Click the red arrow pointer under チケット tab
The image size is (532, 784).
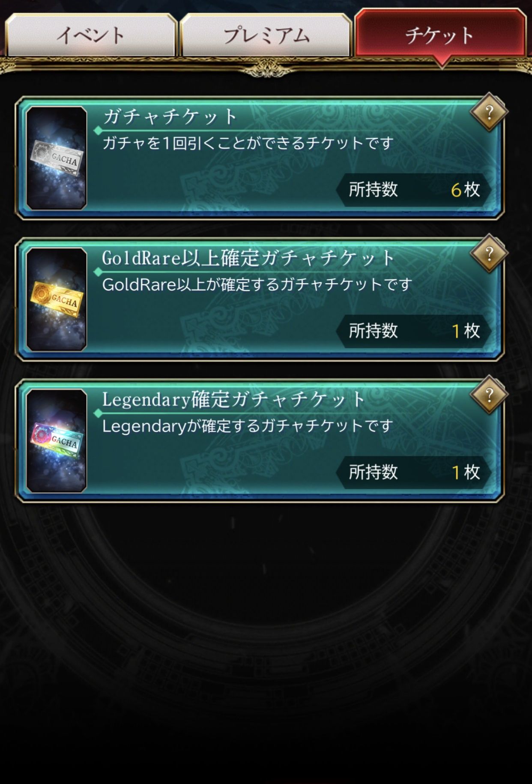pyautogui.click(x=441, y=62)
